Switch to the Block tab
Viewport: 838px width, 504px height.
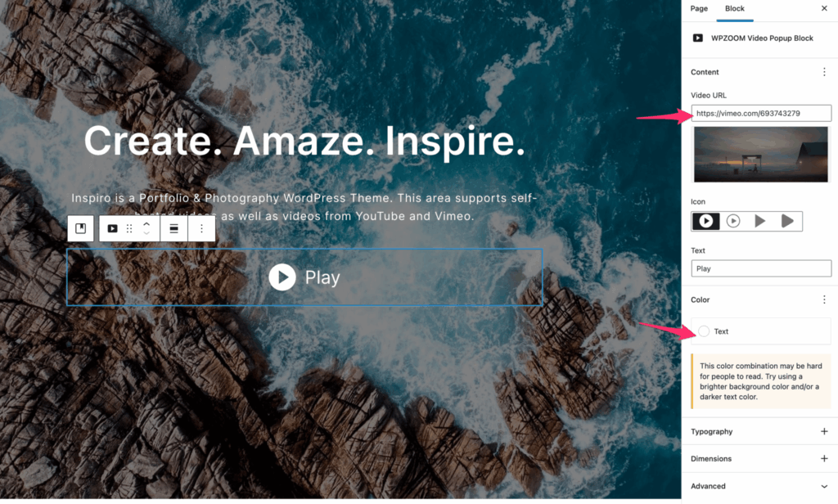[734, 8]
